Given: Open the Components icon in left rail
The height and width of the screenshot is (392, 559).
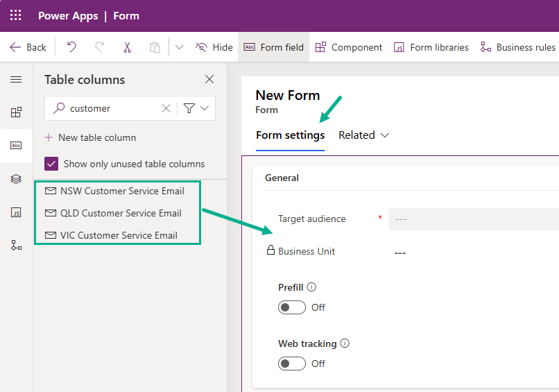Looking at the screenshot, I should [16, 112].
